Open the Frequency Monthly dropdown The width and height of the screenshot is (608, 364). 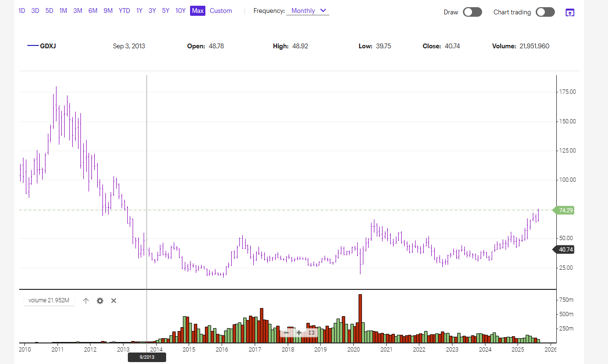point(307,11)
